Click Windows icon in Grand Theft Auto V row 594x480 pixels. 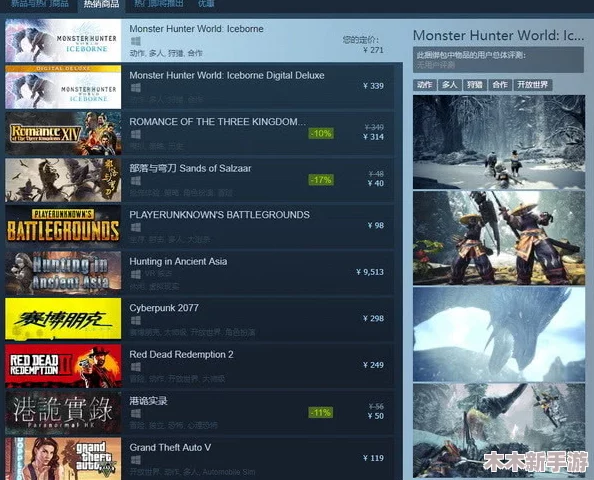[136, 460]
